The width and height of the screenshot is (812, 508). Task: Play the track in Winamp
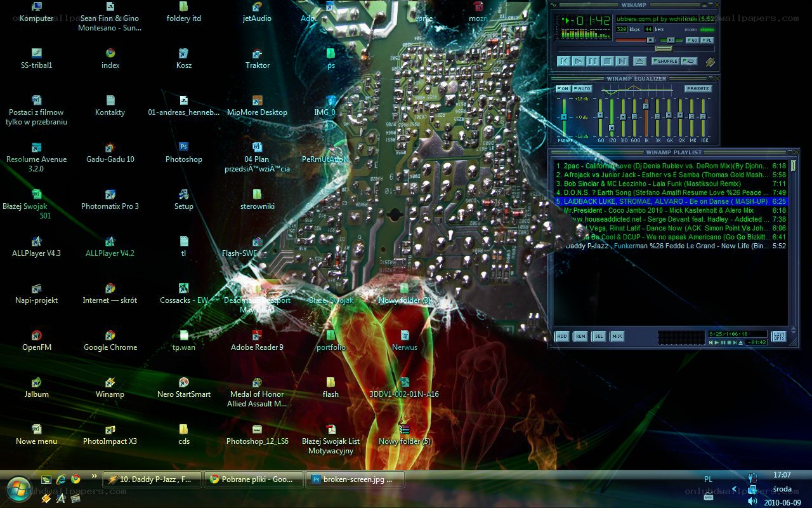(578, 62)
